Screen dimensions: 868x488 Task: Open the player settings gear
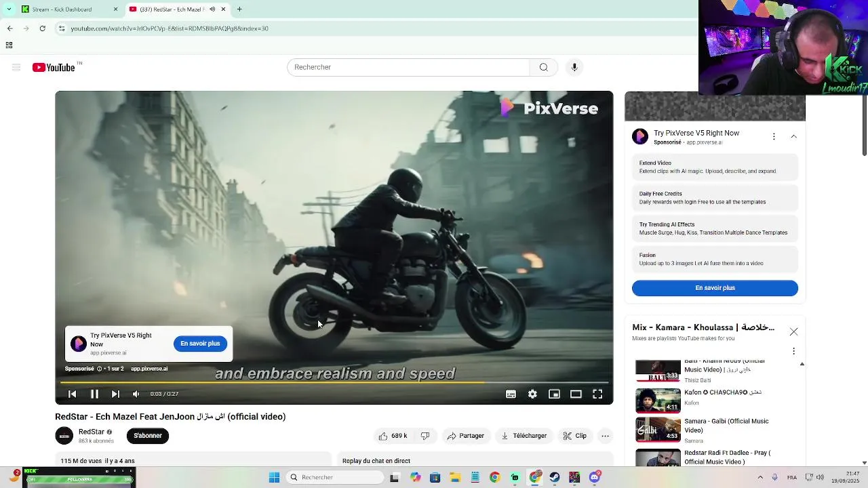point(532,394)
